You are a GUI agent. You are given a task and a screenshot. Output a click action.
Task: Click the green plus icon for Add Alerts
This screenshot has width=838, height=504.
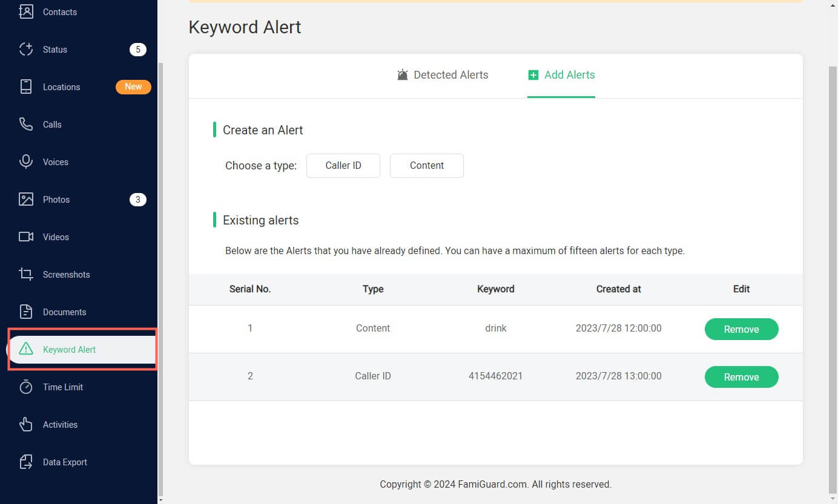533,75
